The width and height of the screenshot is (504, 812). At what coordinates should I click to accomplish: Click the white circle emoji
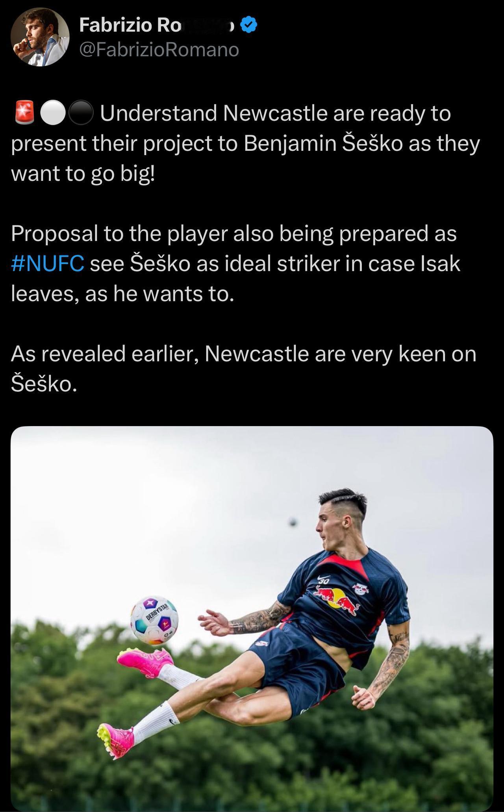click(53, 113)
